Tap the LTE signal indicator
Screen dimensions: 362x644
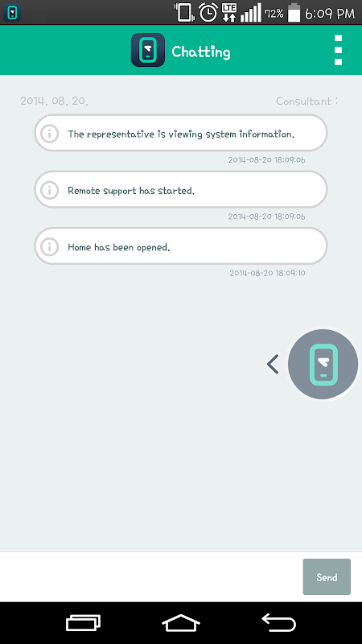tap(229, 13)
